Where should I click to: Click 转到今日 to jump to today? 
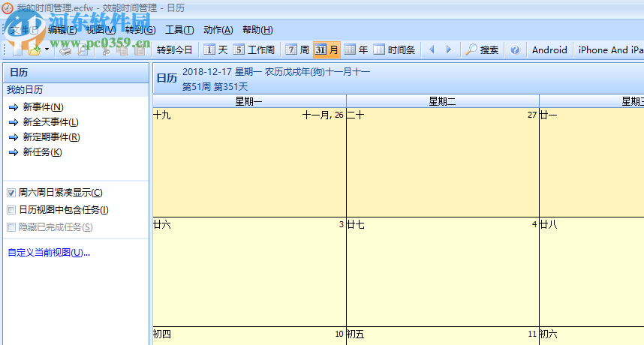(x=175, y=50)
